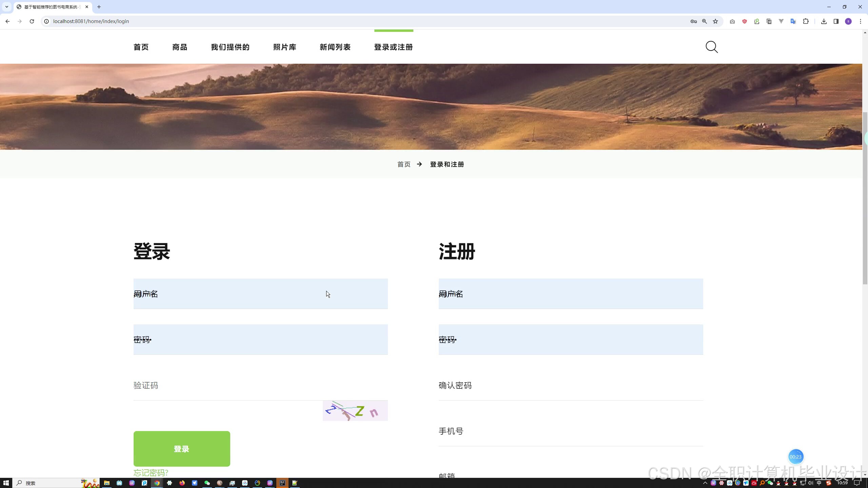Show hidden system tray icons
Image resolution: width=868 pixels, height=488 pixels.
[x=705, y=483]
